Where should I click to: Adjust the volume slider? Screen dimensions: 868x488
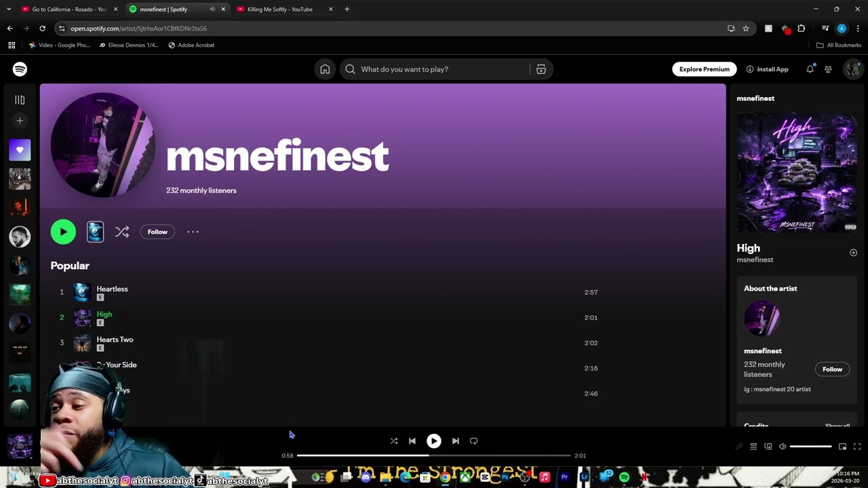pyautogui.click(x=810, y=447)
